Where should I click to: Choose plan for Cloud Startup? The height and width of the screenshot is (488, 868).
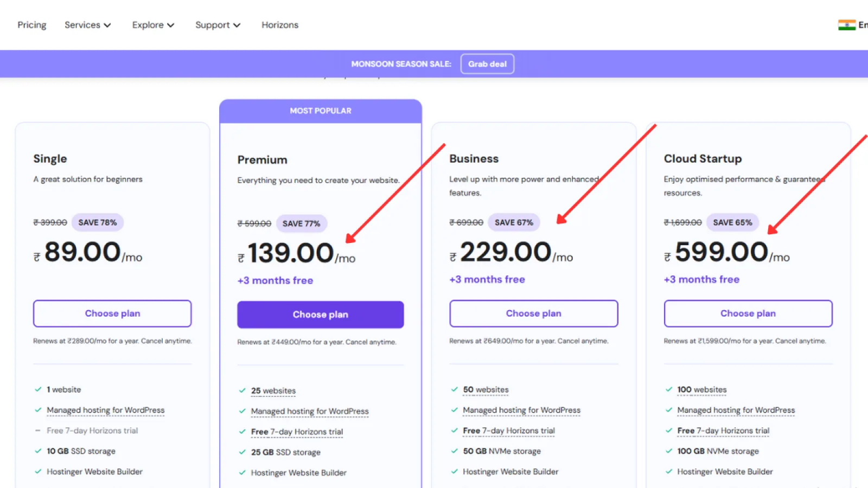click(748, 313)
